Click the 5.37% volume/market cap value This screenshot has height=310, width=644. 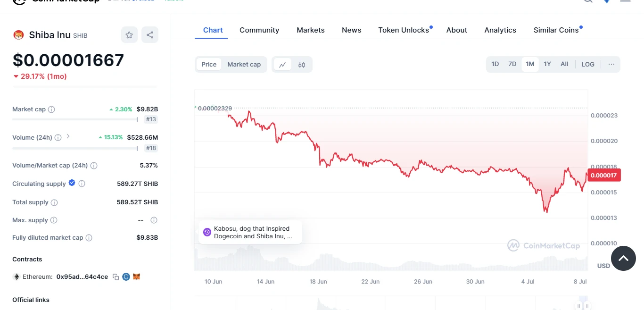(x=149, y=166)
